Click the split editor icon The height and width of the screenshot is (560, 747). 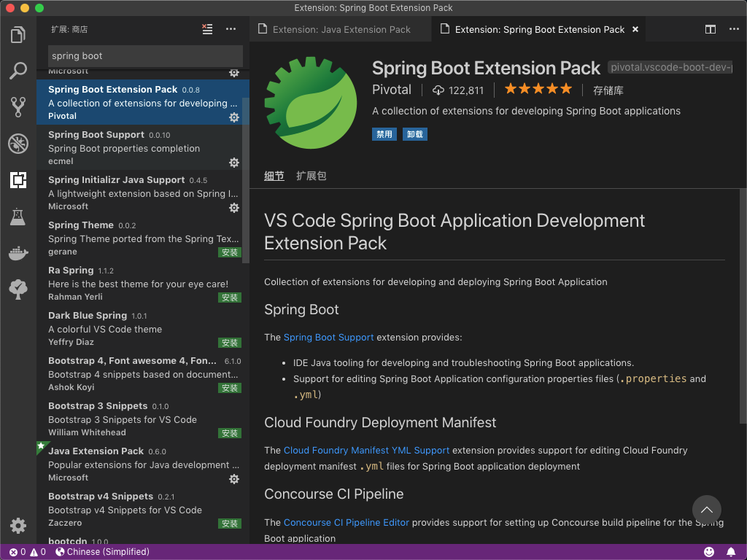pyautogui.click(x=710, y=29)
